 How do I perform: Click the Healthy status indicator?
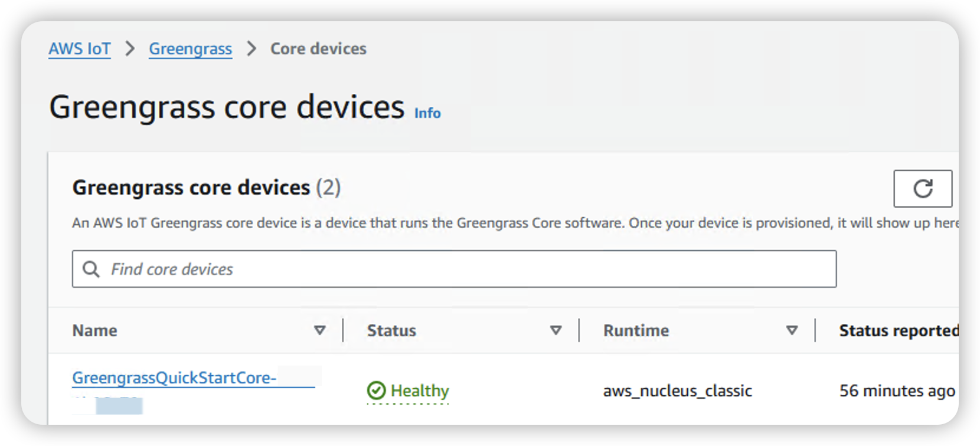pos(408,391)
